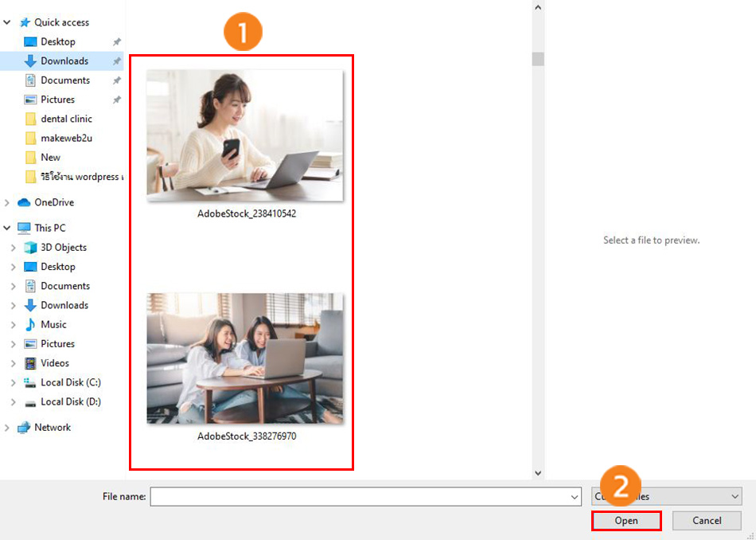Viewport: 756px width, 540px height.
Task: Collapse the This PC tree node
Action: pyautogui.click(x=7, y=228)
